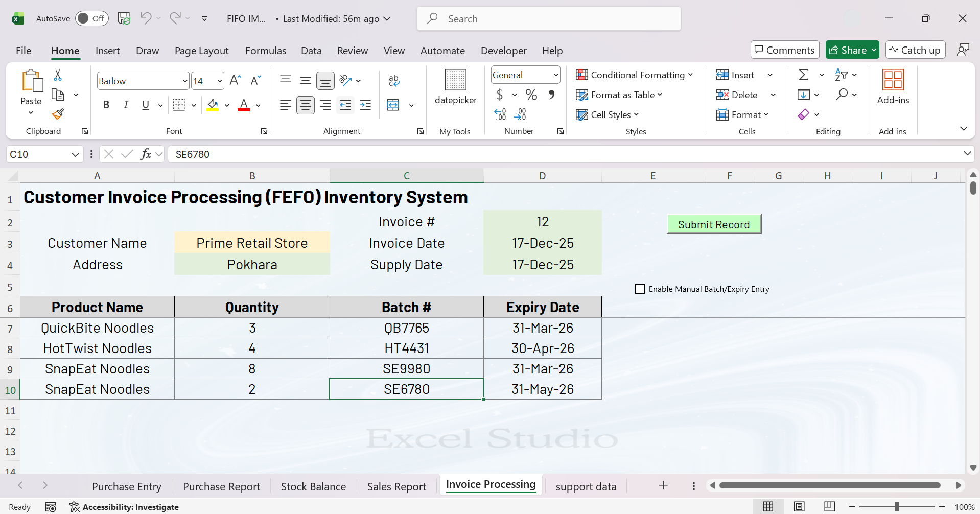Click the Format Painter brush icon
The image size is (980, 514).
[58, 114]
